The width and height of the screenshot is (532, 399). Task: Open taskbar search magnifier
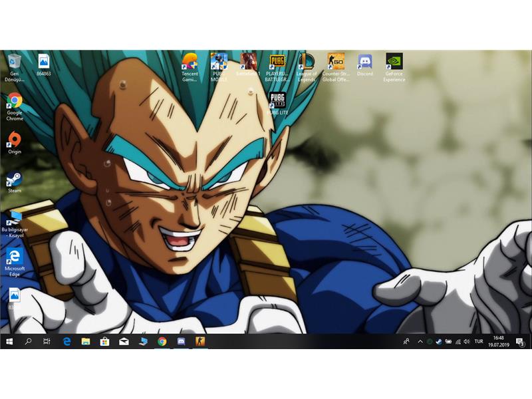pos(28,342)
